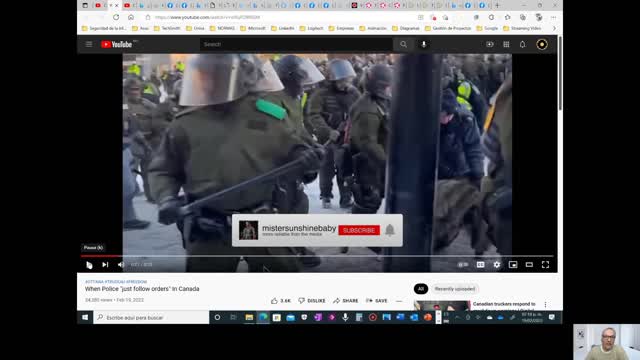Open more actions ellipsis beside SAVE
The height and width of the screenshot is (360, 640).
pos(399,301)
